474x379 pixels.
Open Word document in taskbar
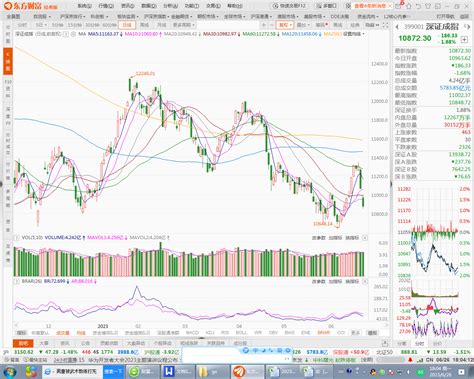click(x=177, y=371)
